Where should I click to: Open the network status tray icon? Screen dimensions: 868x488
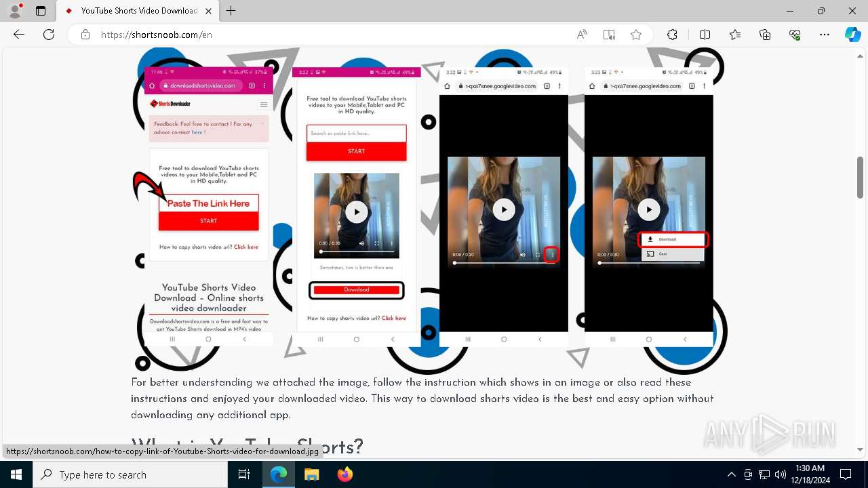coord(764,474)
